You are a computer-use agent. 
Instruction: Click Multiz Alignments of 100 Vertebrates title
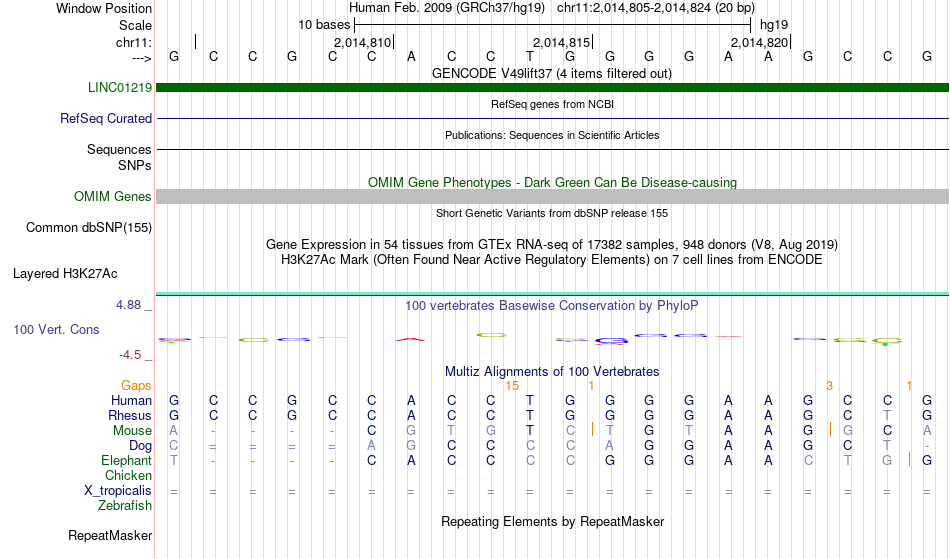pyautogui.click(x=552, y=371)
